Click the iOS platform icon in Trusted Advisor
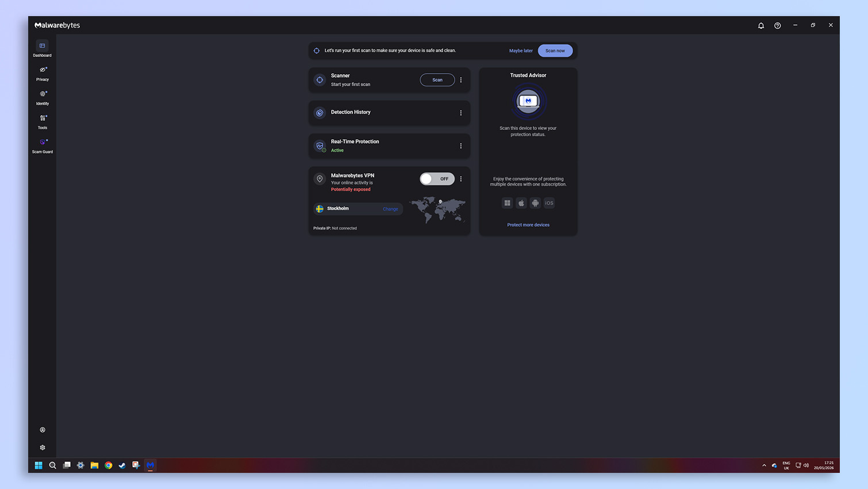Image resolution: width=868 pixels, height=489 pixels. point(549,203)
